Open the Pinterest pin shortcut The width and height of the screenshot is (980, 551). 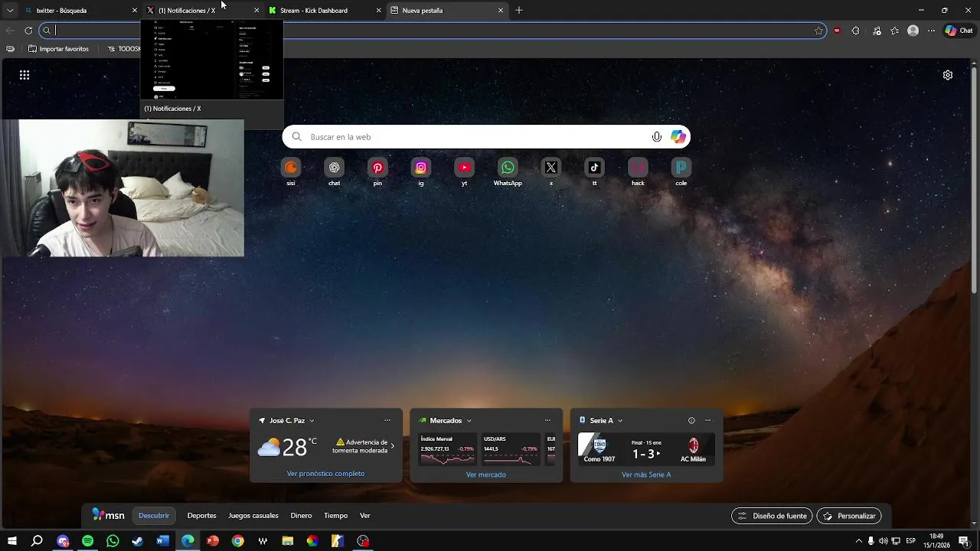pyautogui.click(x=377, y=168)
